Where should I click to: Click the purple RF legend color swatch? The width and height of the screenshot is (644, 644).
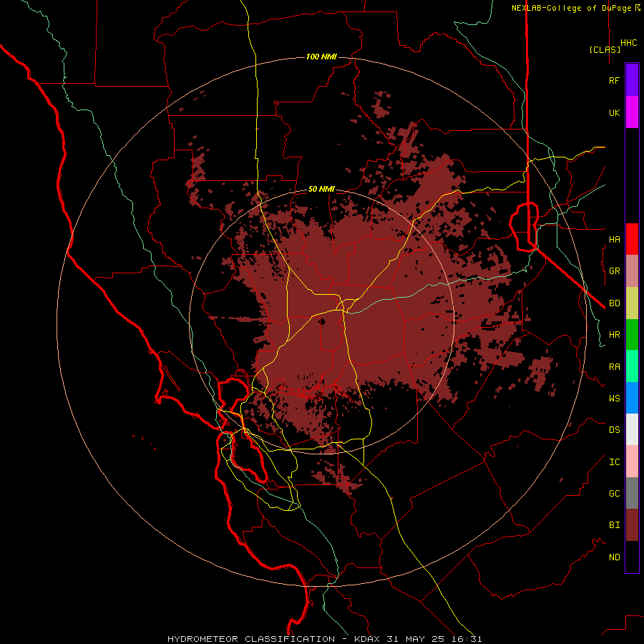point(632,80)
